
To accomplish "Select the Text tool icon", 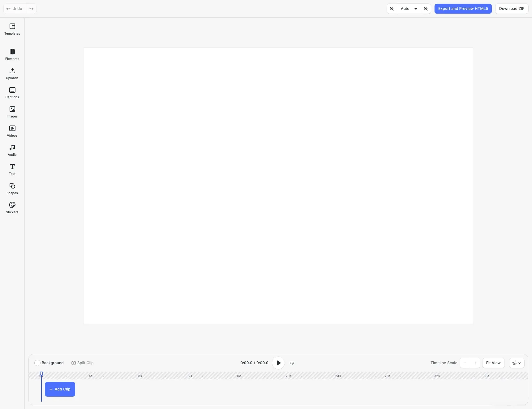I will click(12, 169).
